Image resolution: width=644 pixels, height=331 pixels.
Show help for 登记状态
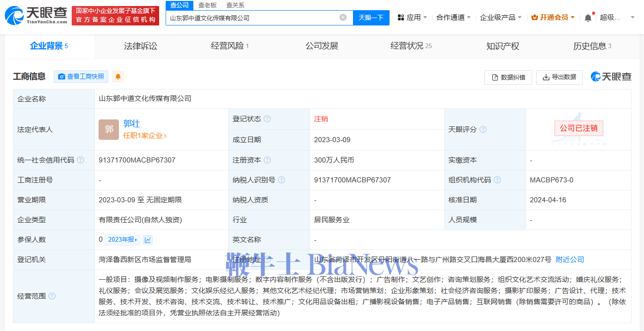[x=267, y=119]
